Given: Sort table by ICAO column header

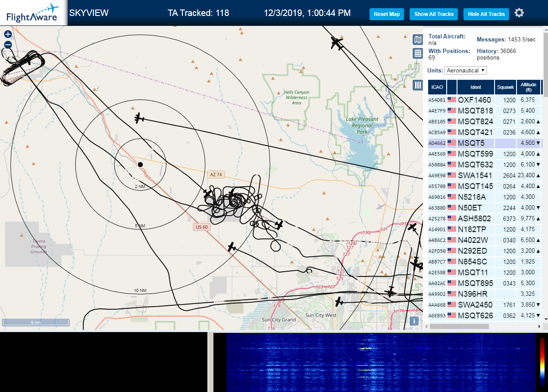Looking at the screenshot, I should pos(437,87).
